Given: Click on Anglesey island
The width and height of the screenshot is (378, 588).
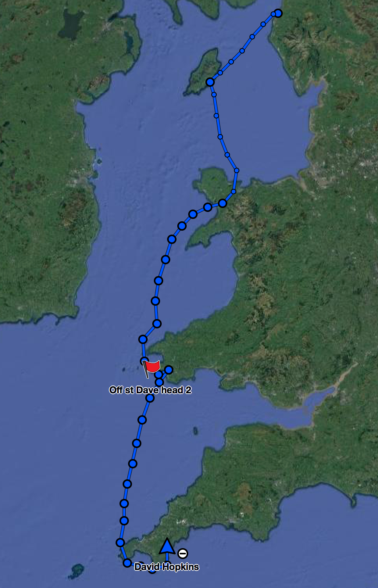Looking at the screenshot, I should pos(214,184).
